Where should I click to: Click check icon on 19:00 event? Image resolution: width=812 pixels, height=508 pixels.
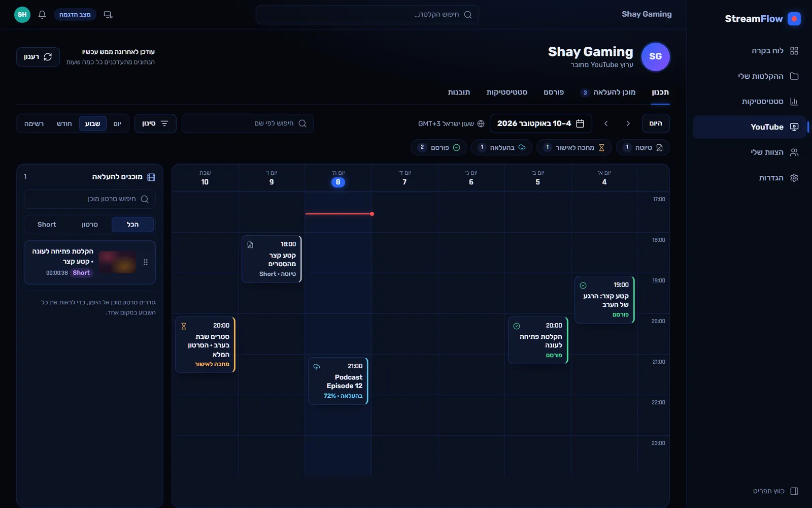coord(583,285)
